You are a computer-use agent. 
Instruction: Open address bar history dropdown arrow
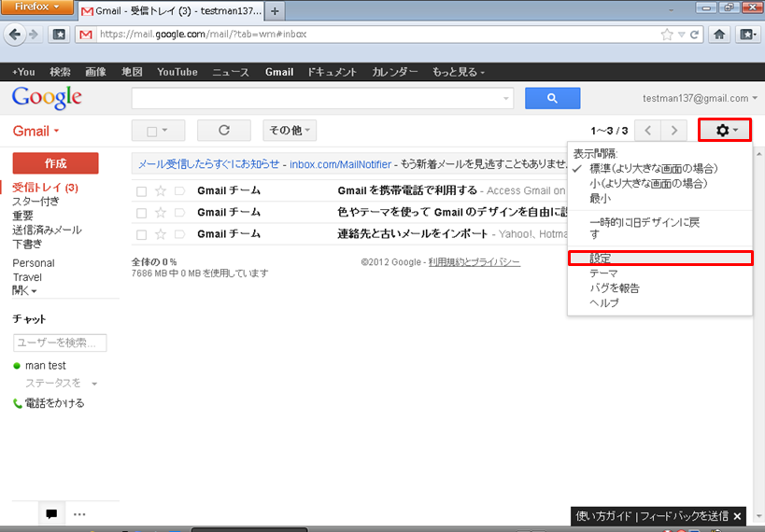(x=682, y=35)
